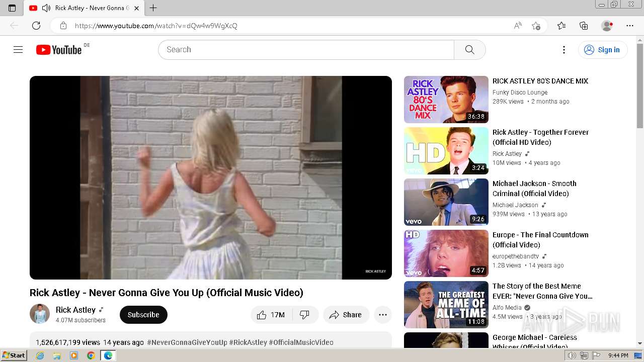This screenshot has width=644, height=362.
Task: Open #NeverGonnaGiveYouUp hashtag
Action: coord(187,342)
